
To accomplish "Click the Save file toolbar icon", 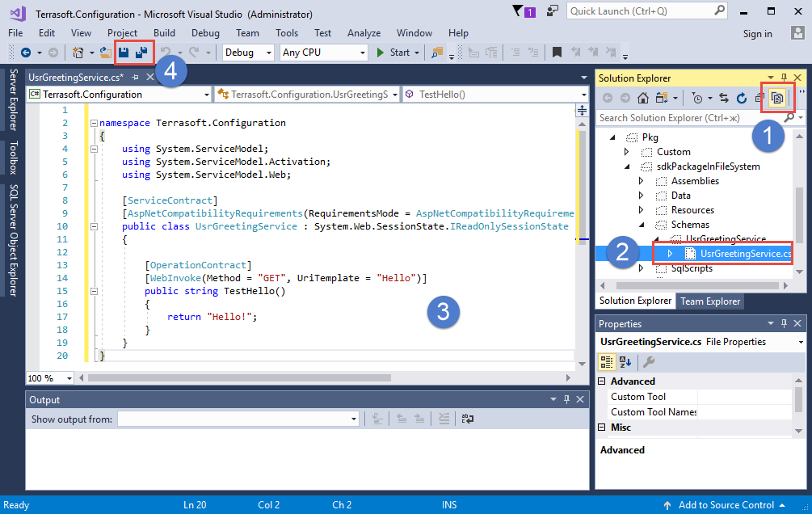I will click(x=124, y=53).
